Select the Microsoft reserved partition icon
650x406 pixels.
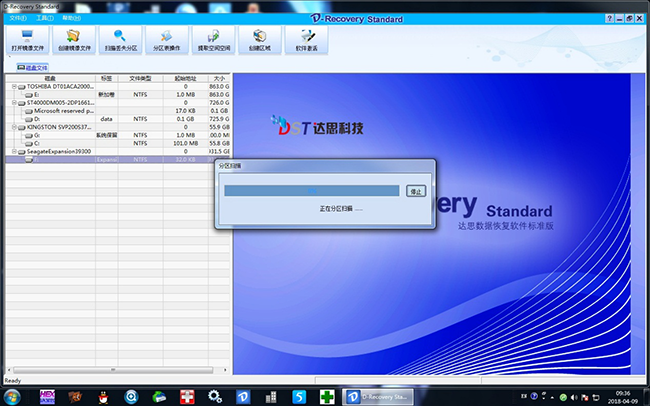29,111
